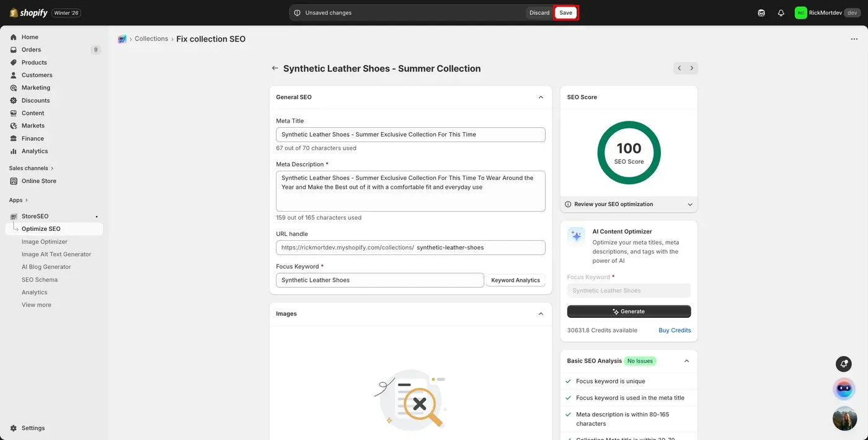Click the Orders count badge 9

click(x=95, y=50)
